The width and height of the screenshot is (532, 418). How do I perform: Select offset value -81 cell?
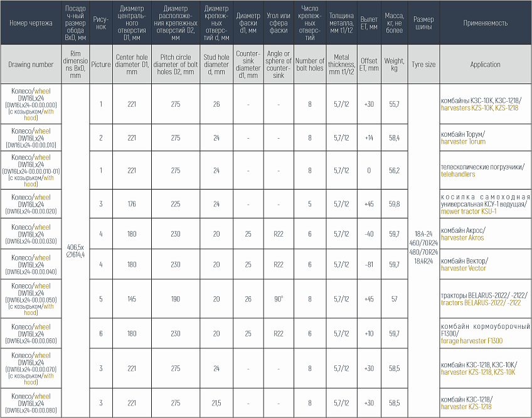[369, 264]
